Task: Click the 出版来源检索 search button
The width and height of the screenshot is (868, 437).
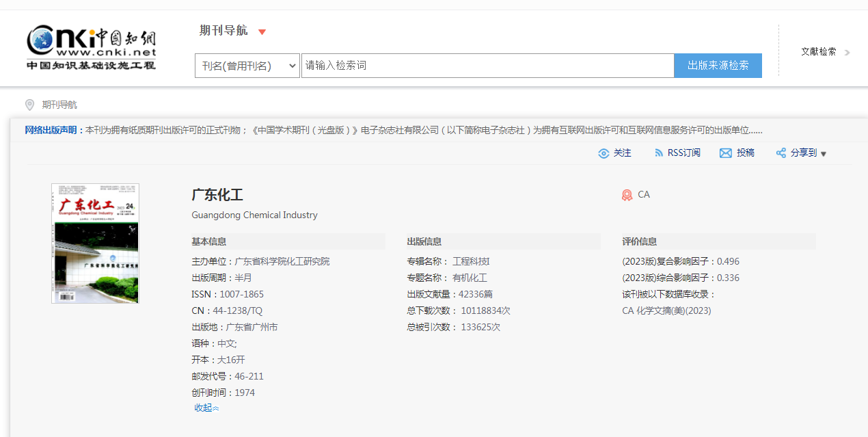Action: coord(718,66)
